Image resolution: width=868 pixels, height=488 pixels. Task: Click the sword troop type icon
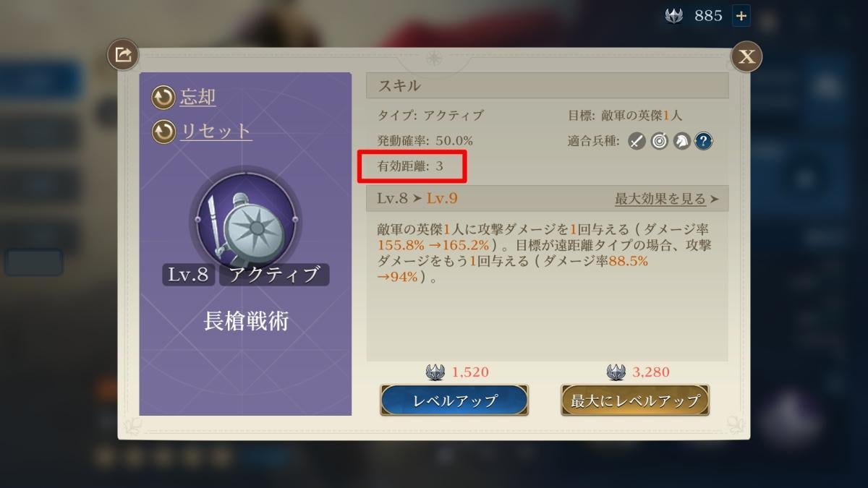click(636, 141)
